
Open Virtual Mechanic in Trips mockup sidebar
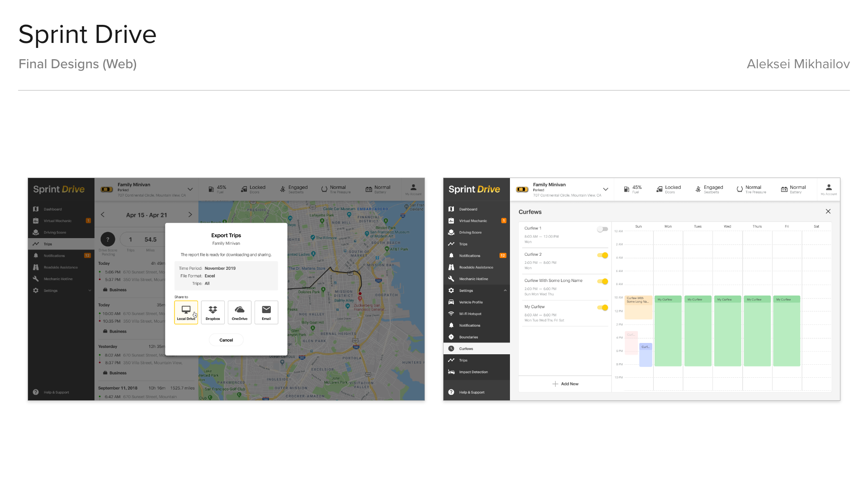61,221
